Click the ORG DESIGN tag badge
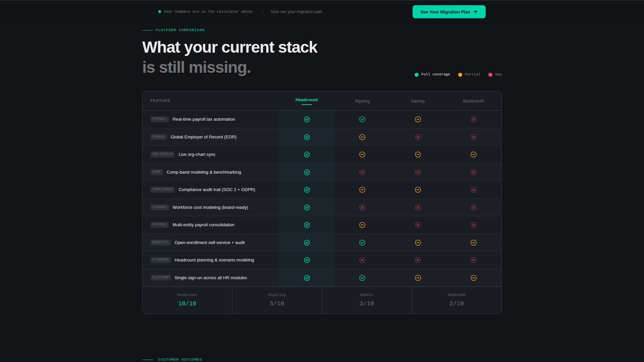This screenshot has width=644, height=362. pyautogui.click(x=162, y=154)
